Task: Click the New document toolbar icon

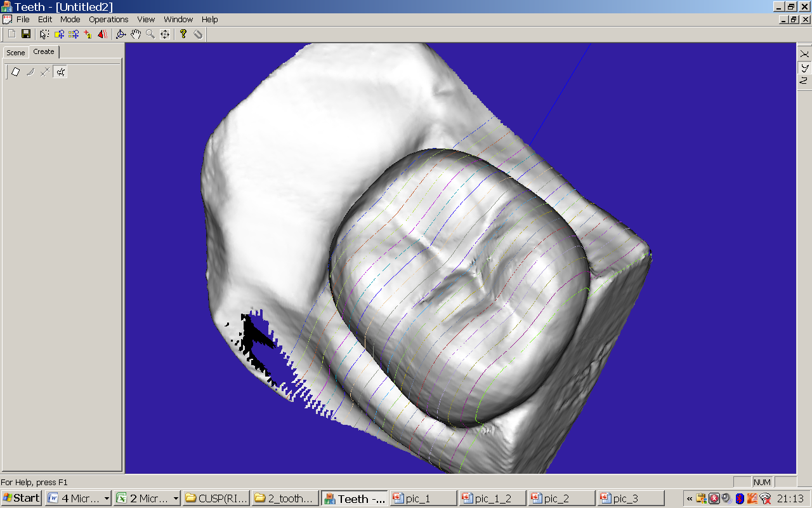Action: click(11, 34)
